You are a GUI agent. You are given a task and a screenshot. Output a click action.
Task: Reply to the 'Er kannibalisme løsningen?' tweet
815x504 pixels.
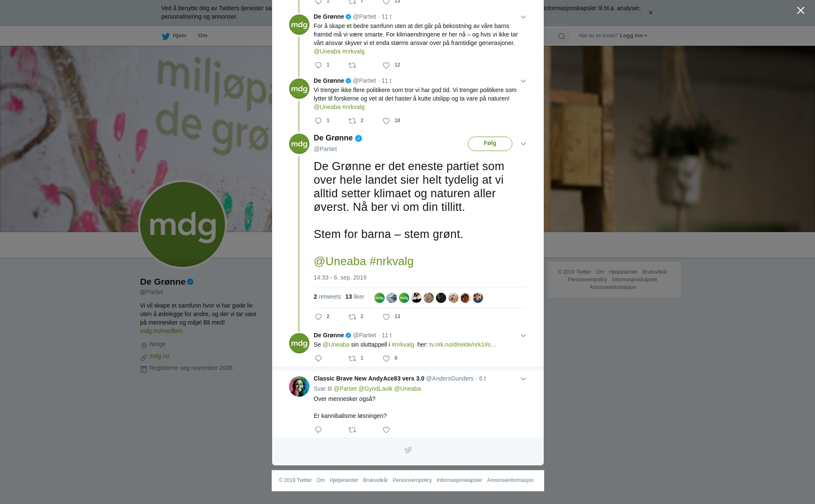click(x=318, y=430)
